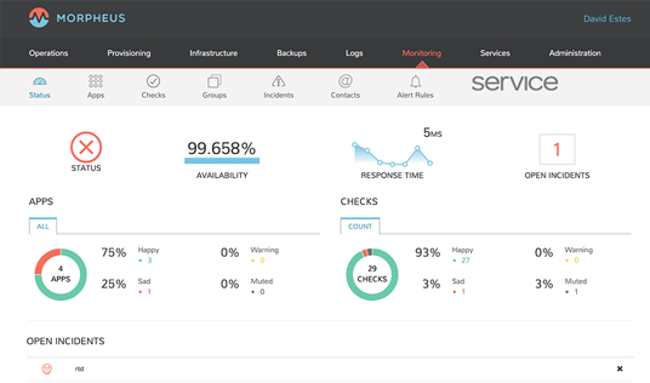
Task: Click the open incident heart icon
Action: [x=47, y=368]
